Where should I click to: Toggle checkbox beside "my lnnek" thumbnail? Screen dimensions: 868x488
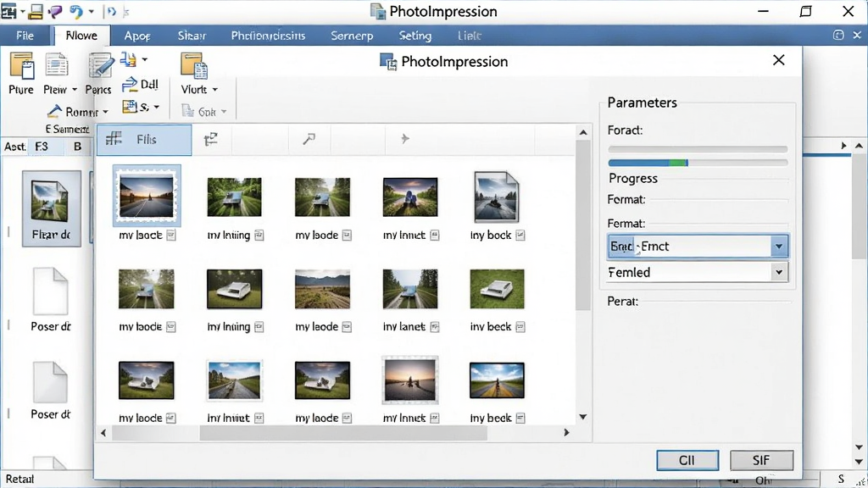point(435,419)
